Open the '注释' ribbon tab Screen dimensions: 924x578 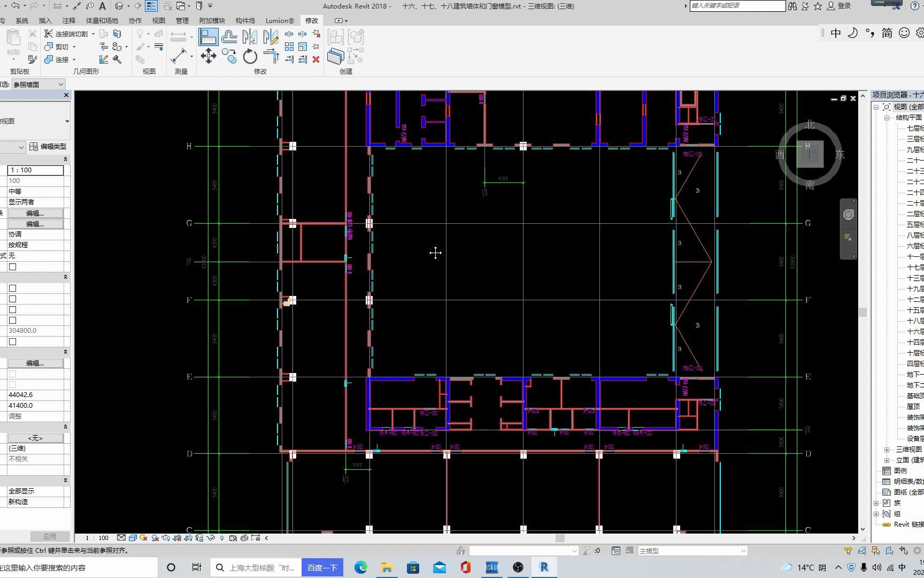(x=69, y=20)
